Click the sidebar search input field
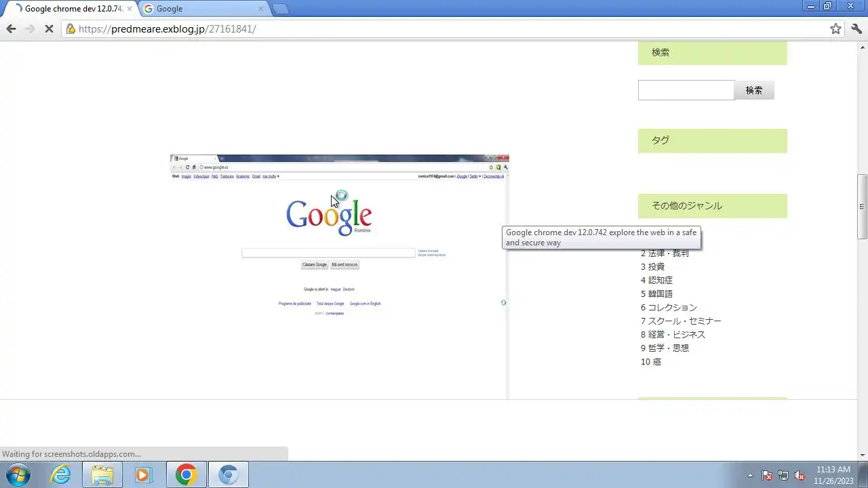This screenshot has height=488, width=868. tap(686, 90)
